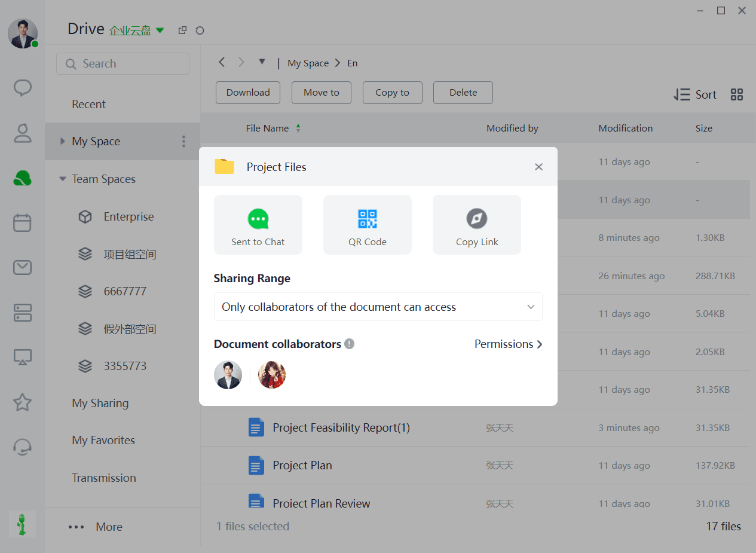The height and width of the screenshot is (553, 756).
Task: Click the Search input field
Action: click(123, 64)
